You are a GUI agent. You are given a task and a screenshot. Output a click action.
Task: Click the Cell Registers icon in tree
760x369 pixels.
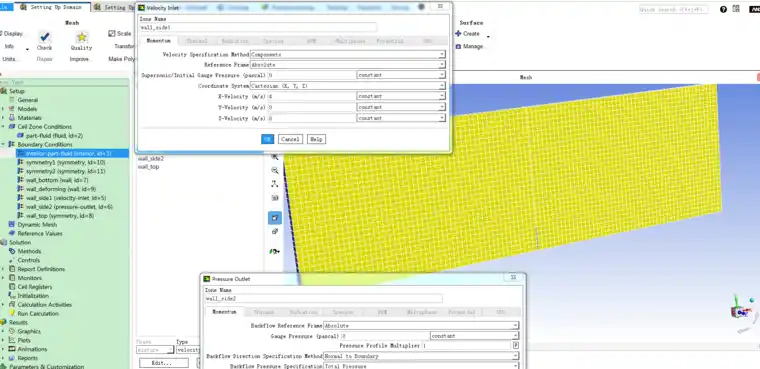tap(12, 287)
